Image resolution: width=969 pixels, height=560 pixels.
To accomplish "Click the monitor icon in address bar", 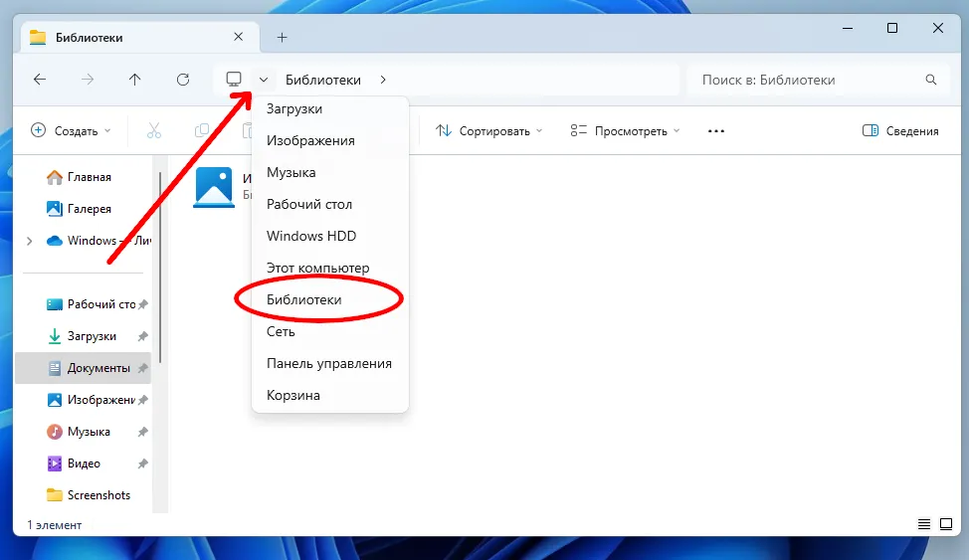I will [234, 80].
